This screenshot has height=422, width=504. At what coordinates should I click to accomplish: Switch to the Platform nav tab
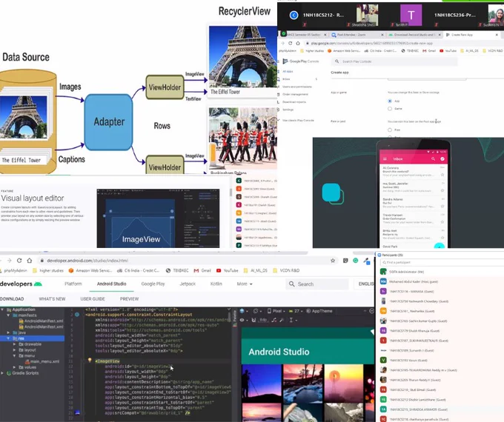[73, 284]
